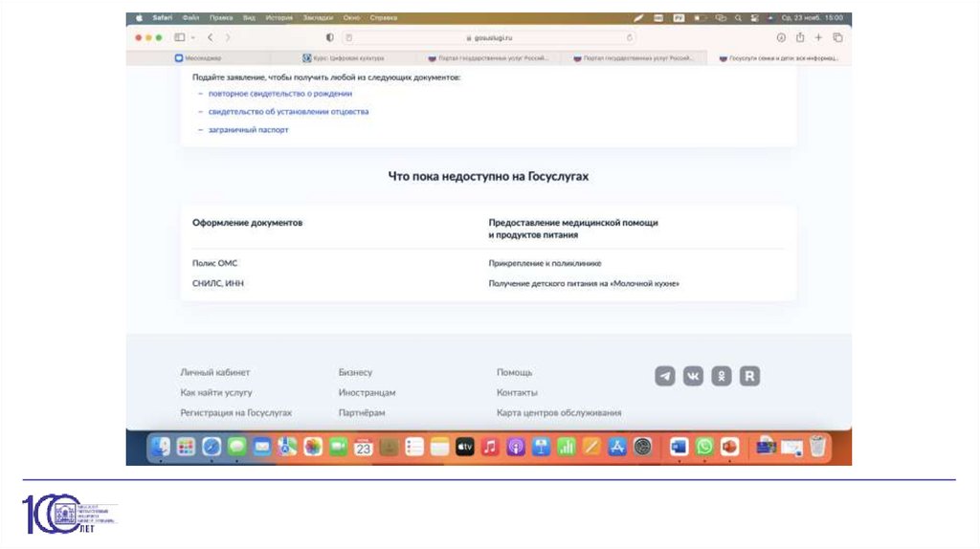Open Maps from the Dock
This screenshot has width=980, height=549.
click(x=287, y=448)
